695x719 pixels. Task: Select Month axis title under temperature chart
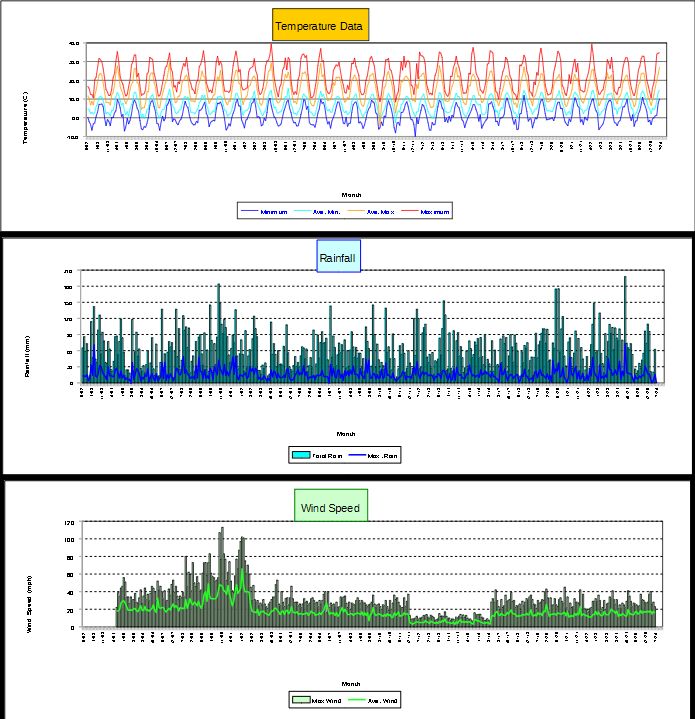(x=351, y=195)
